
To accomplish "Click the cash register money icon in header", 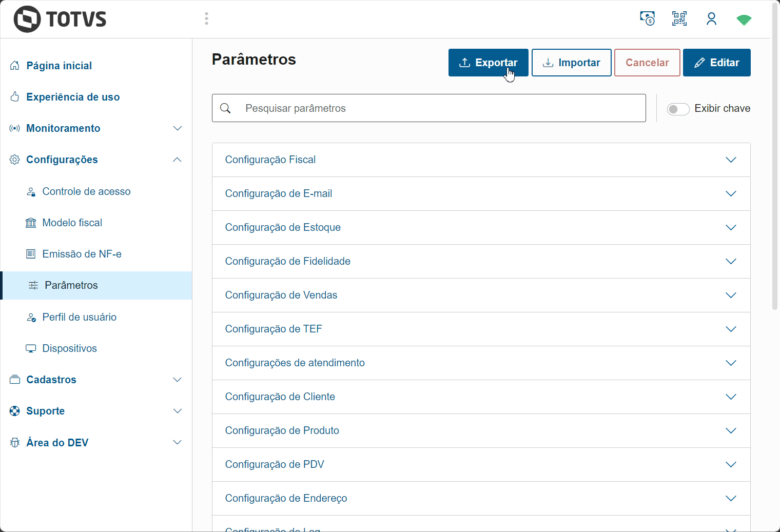I will [x=647, y=19].
